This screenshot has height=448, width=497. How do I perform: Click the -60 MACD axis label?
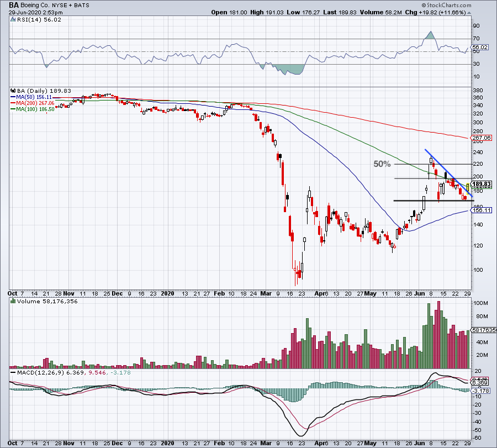click(477, 438)
